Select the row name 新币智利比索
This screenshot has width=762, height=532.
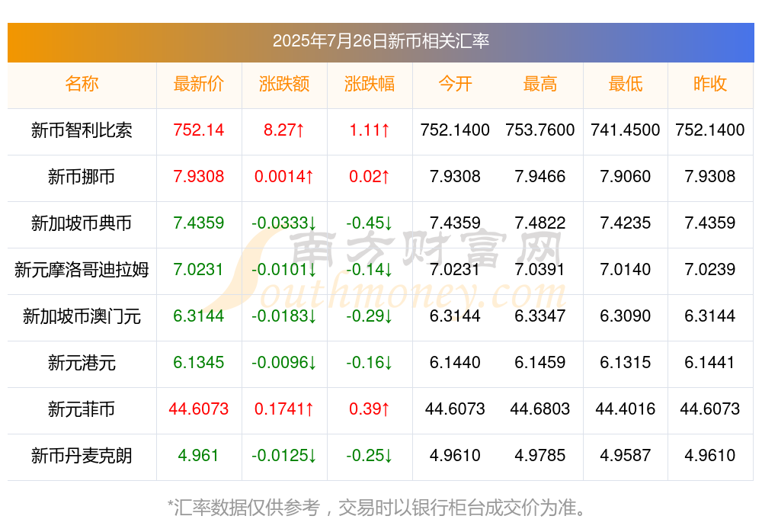(82, 130)
